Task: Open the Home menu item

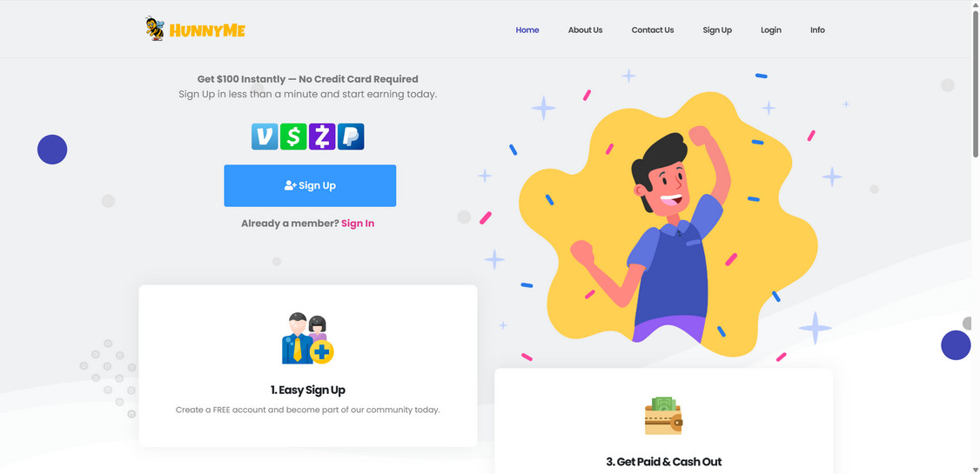Action: coord(527,30)
